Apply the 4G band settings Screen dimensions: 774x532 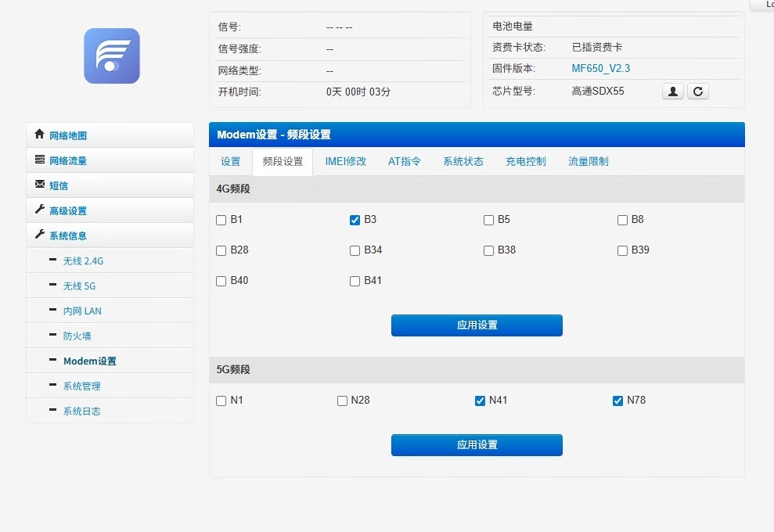(477, 325)
